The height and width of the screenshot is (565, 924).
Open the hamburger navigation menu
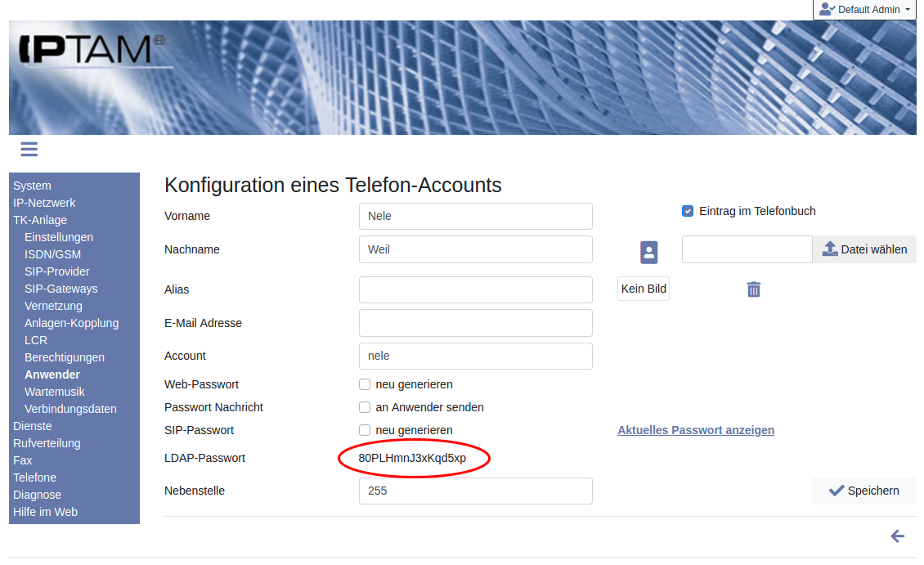pos(29,149)
